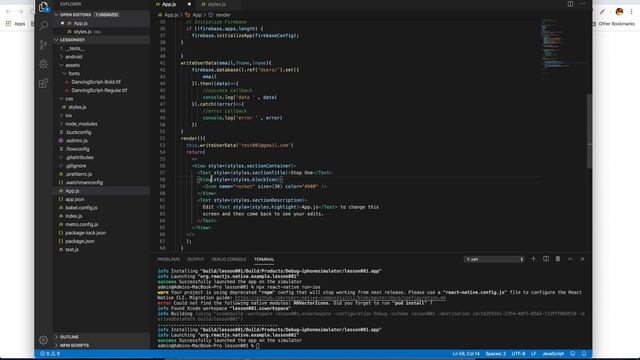This screenshot has width=640, height=360.
Task: Click App breadcrumb above the editor
Action: click(197, 15)
